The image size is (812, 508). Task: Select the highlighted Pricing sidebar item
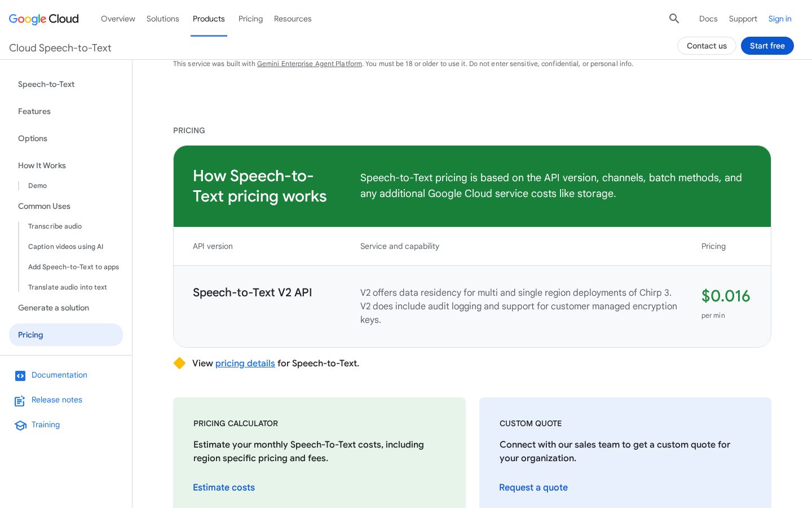point(66,335)
